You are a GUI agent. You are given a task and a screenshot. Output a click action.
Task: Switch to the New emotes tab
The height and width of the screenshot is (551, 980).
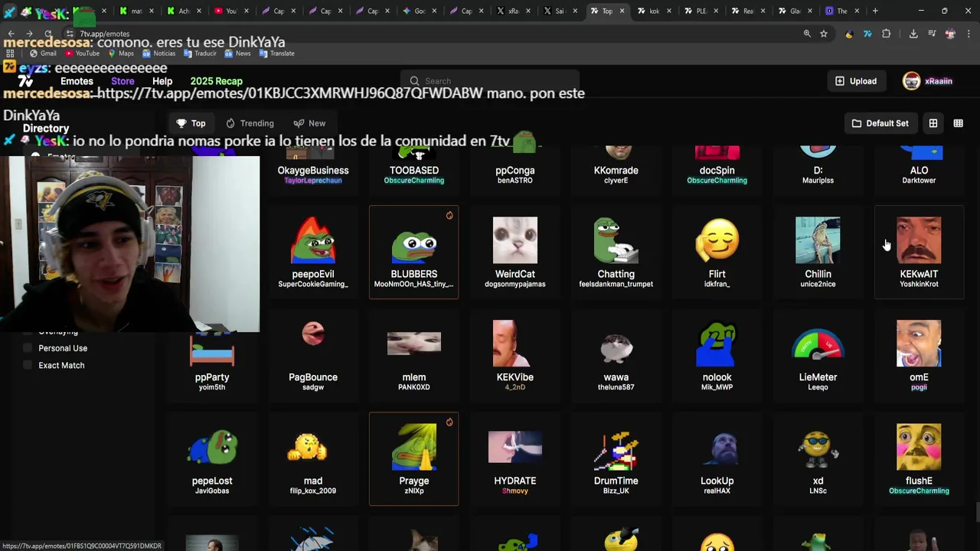point(309,123)
